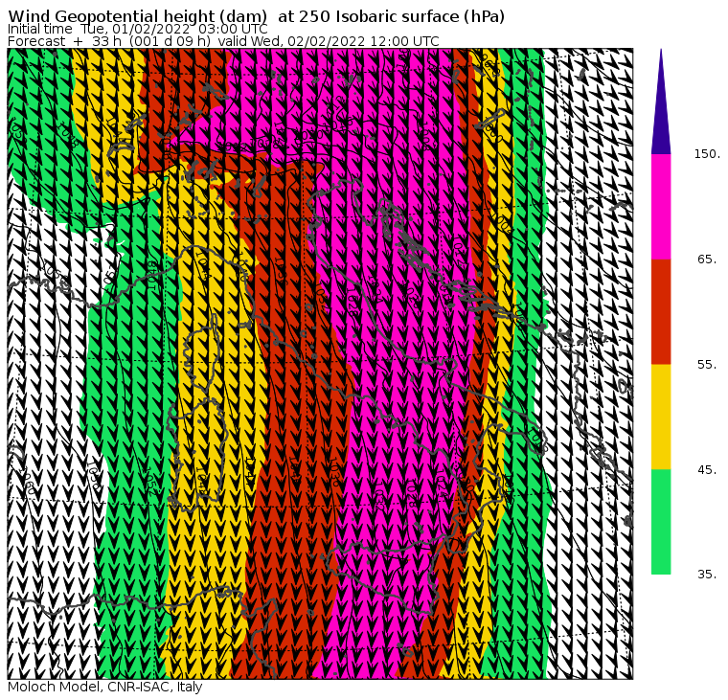Click the legend value label 45.

pos(707,470)
